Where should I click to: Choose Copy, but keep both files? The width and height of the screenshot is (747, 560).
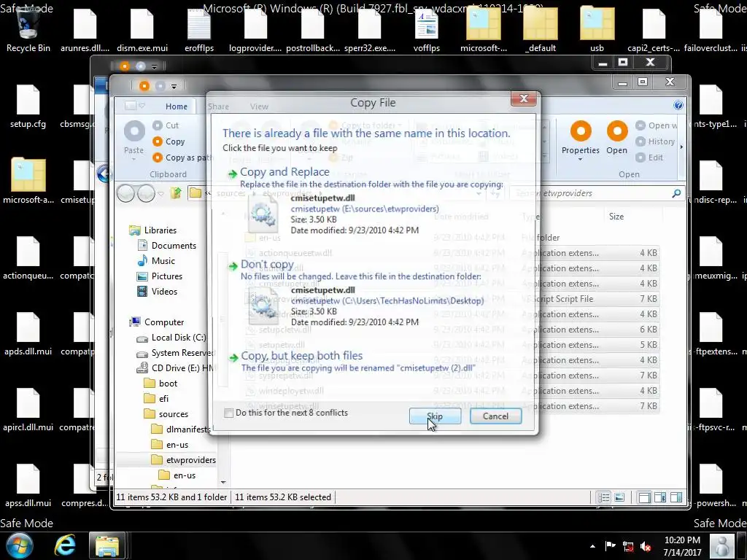point(301,356)
